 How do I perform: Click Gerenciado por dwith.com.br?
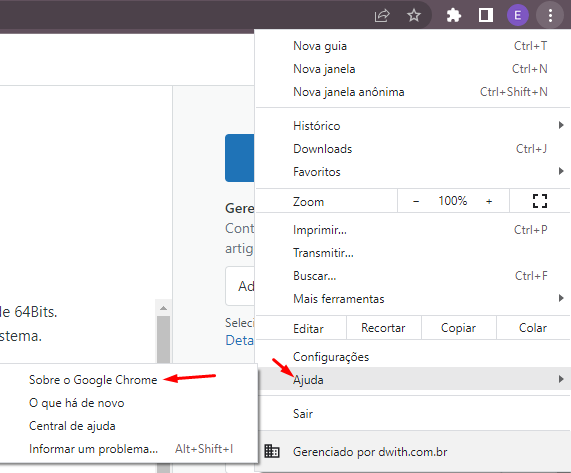click(413, 452)
